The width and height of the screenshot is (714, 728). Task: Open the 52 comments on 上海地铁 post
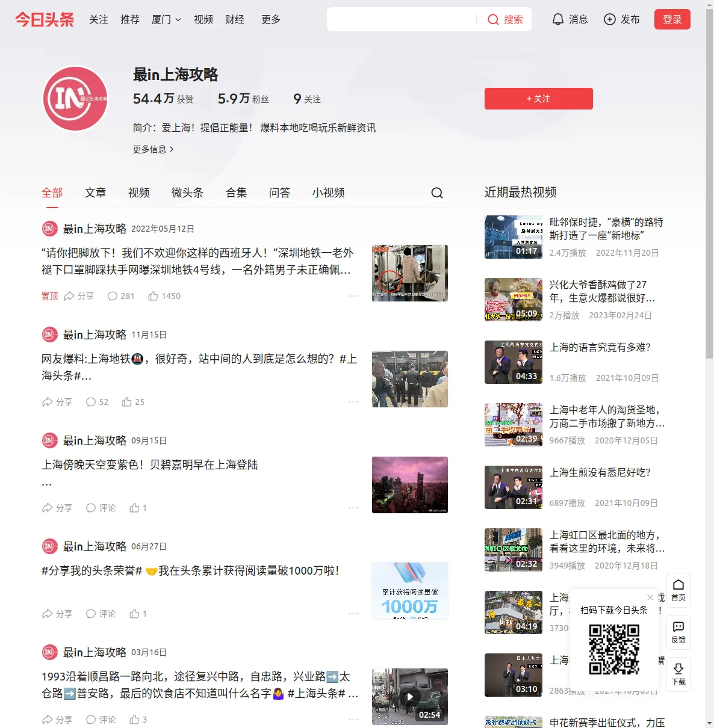[x=97, y=402]
